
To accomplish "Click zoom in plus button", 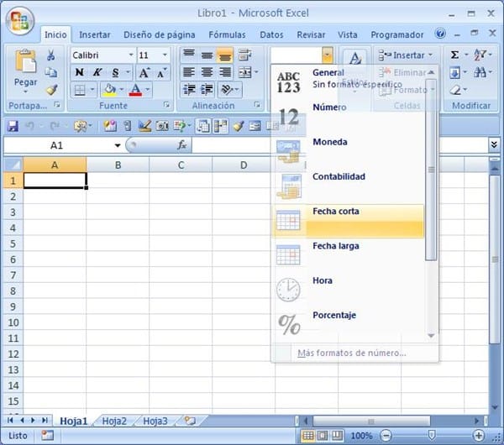I will (479, 436).
